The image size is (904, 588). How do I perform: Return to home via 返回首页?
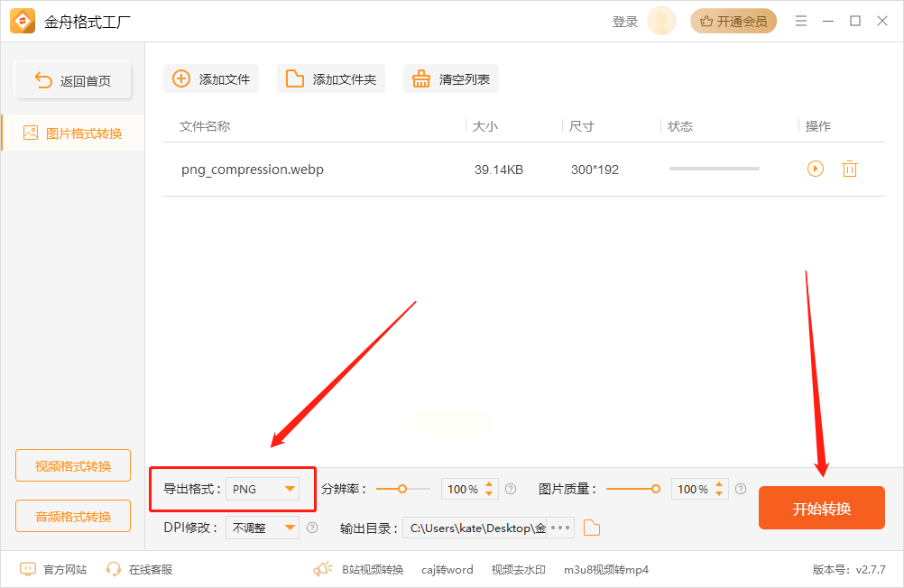[x=73, y=80]
